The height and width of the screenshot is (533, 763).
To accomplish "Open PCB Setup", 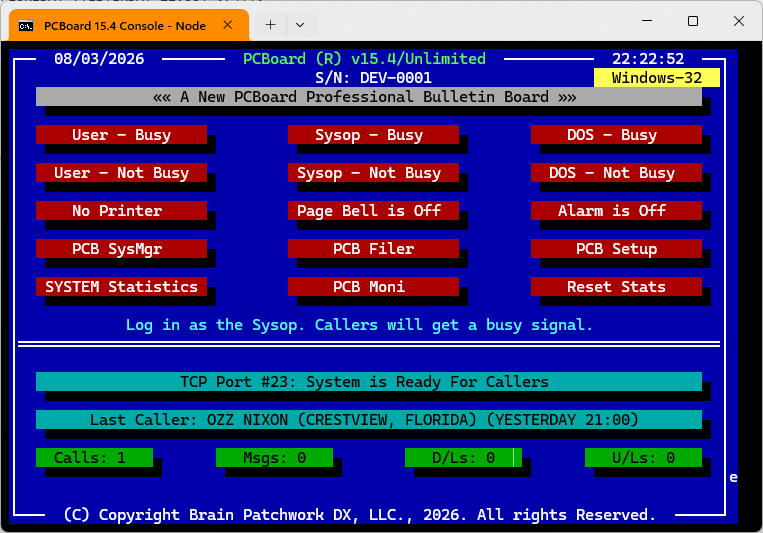I will pos(616,248).
